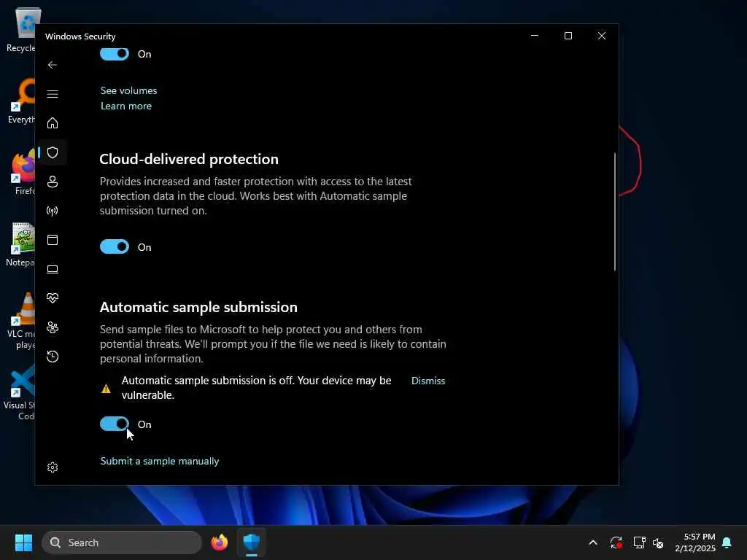Image resolution: width=747 pixels, height=560 pixels.
Task: Select Virus & threat protection shield icon
Action: click(x=53, y=152)
